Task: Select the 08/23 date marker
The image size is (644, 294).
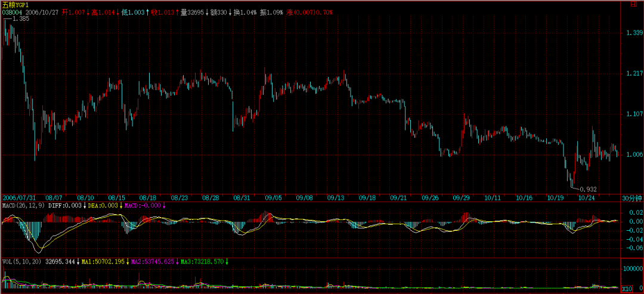Action: pyautogui.click(x=179, y=197)
